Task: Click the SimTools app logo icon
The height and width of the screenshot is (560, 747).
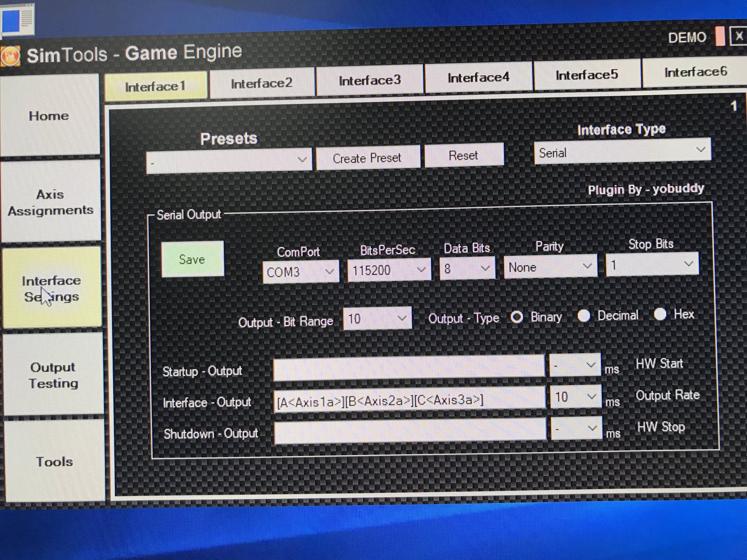Action: point(10,56)
